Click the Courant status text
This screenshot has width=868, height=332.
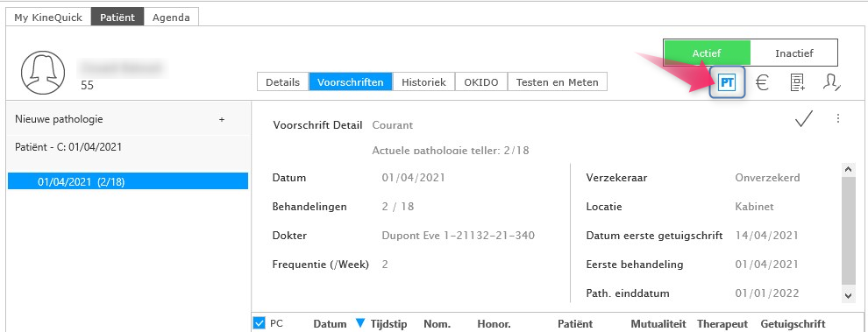[393, 125]
